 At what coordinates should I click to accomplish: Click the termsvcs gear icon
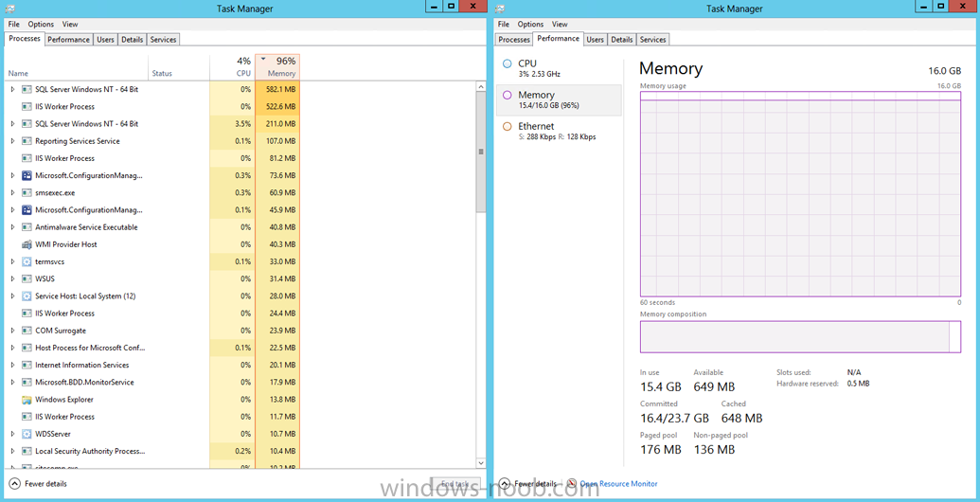(27, 262)
